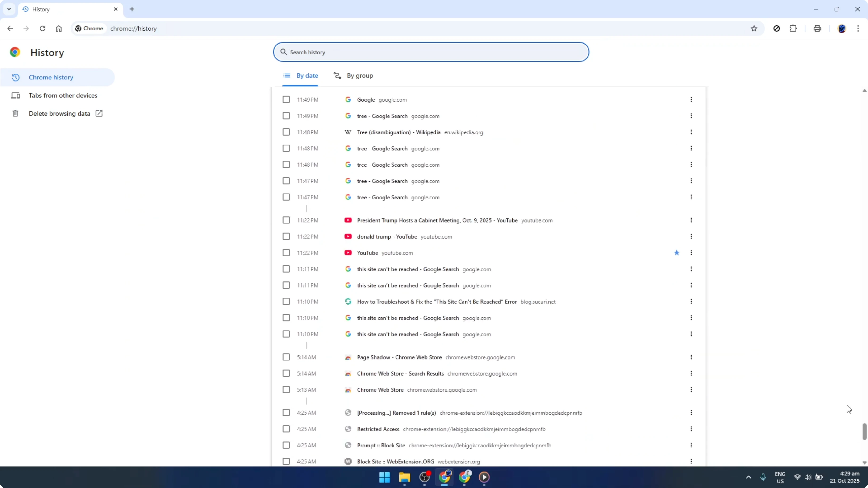Focus the Search history field
This screenshot has width=868, height=488.
431,52
